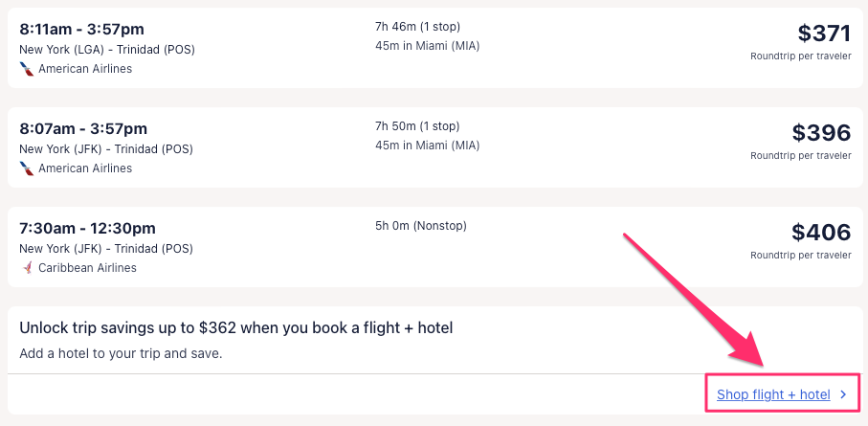The image size is (868, 426).
Task: Click the $396 roundtrip price
Action: click(x=820, y=133)
